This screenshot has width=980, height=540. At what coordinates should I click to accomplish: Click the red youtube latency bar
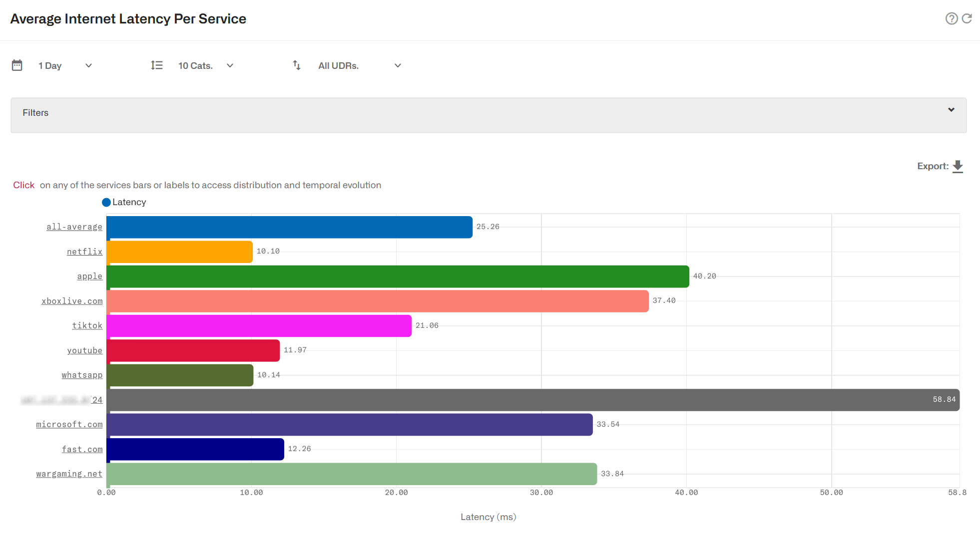pyautogui.click(x=193, y=350)
